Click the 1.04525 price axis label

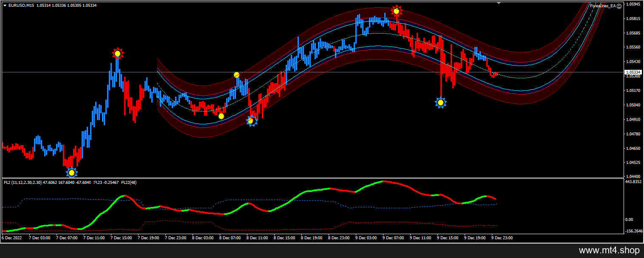click(633, 162)
